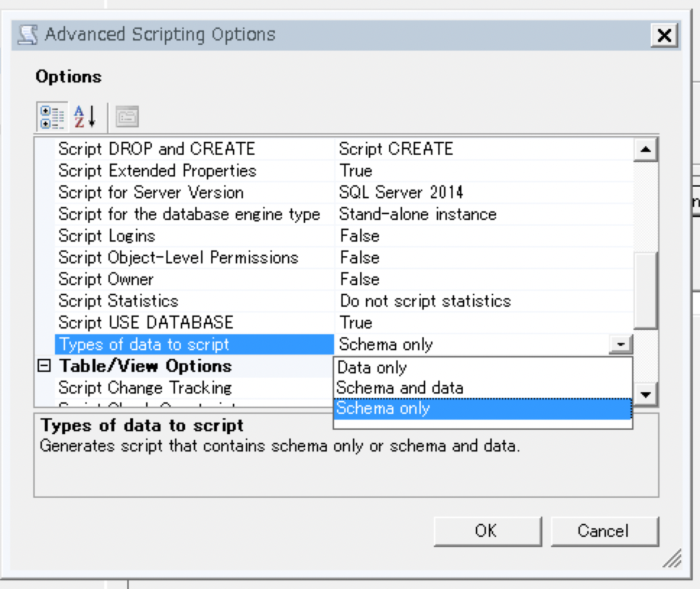Select the Script DROP and CREATE row

pos(156,149)
